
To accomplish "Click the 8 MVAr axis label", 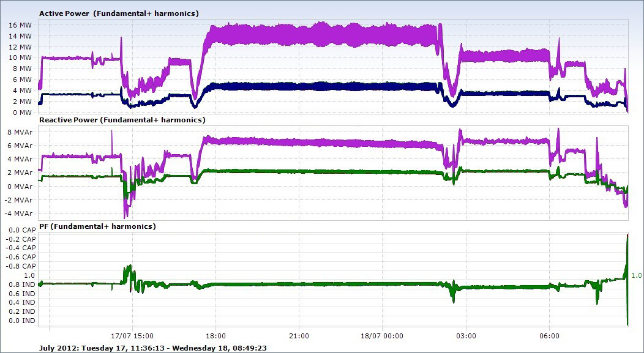I will click(20, 132).
